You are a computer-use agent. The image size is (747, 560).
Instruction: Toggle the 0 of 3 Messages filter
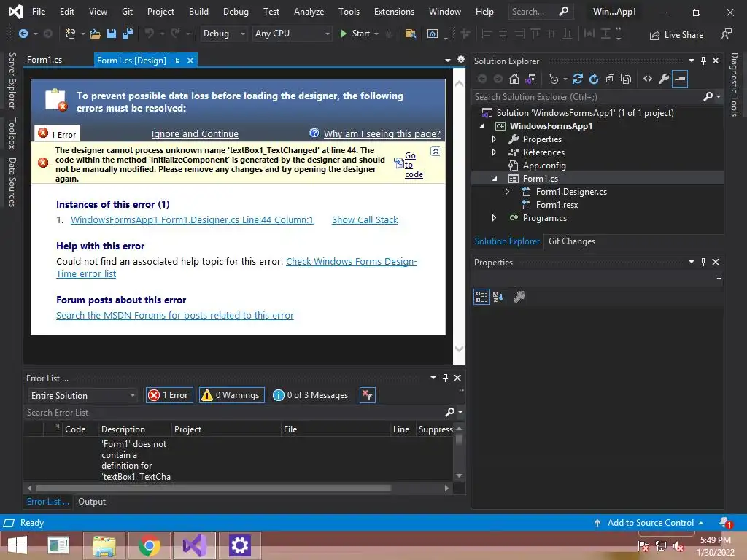click(311, 395)
